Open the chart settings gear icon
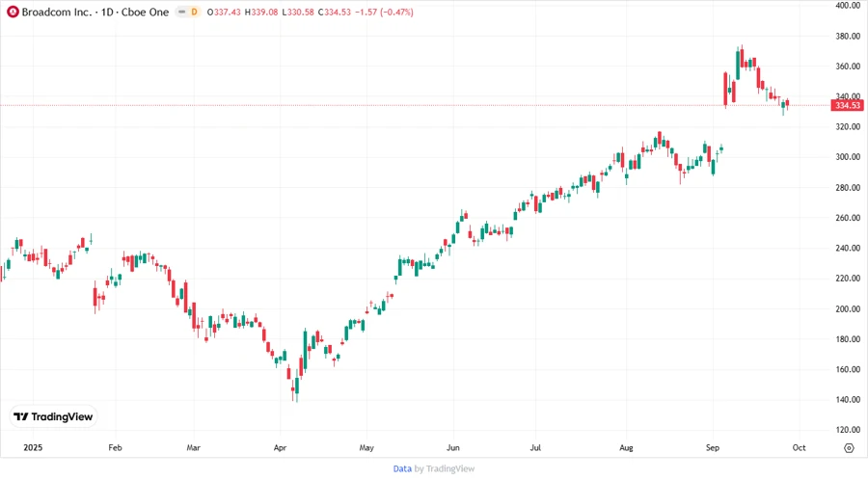Screen dimensions: 868x480 pyautogui.click(x=849, y=448)
